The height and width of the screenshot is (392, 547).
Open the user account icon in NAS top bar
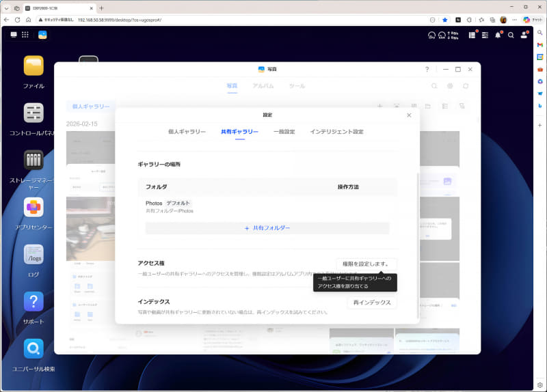point(524,35)
